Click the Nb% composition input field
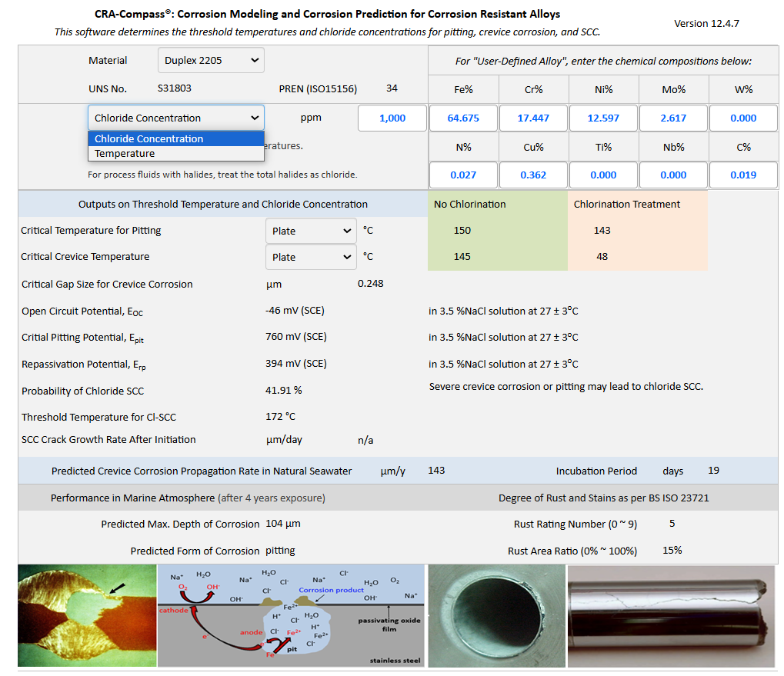Screen dimensions: 784x676 tap(673, 175)
